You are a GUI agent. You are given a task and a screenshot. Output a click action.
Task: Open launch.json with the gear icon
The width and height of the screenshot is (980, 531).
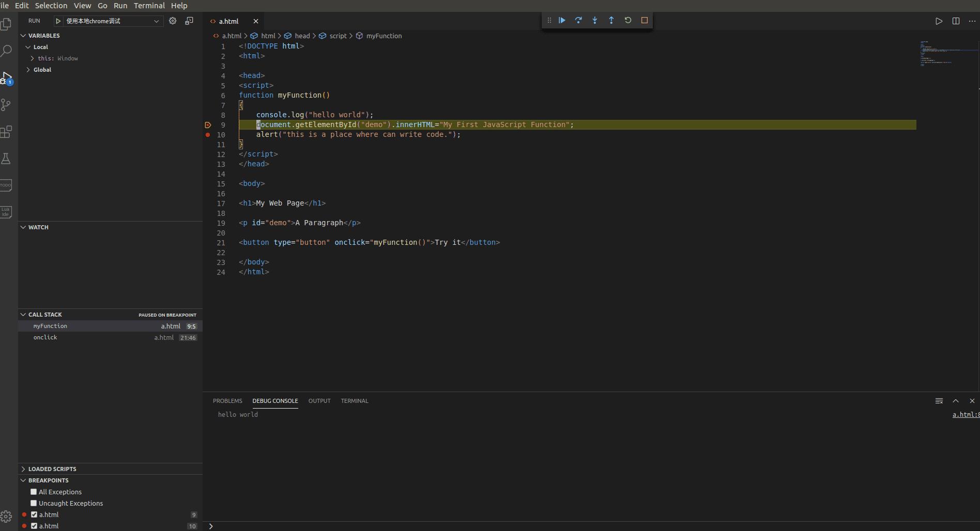pyautogui.click(x=173, y=21)
